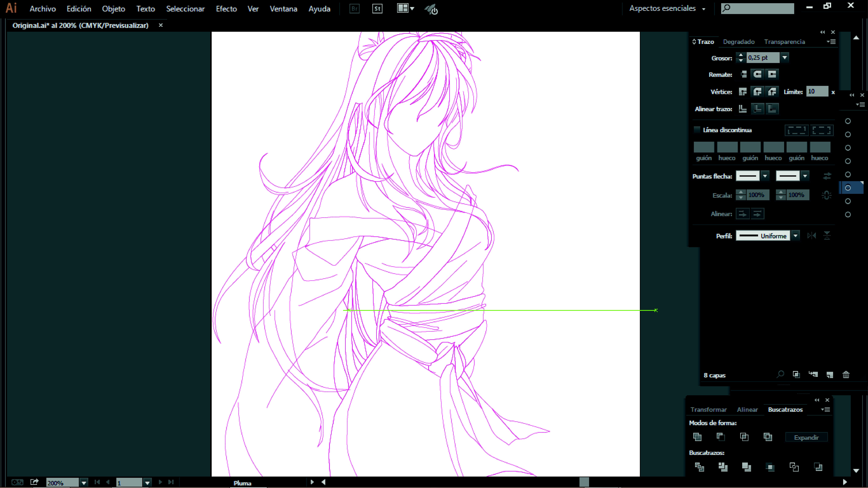Switch to the Degradado tab
Viewport: 868px width, 488px height.
click(739, 42)
